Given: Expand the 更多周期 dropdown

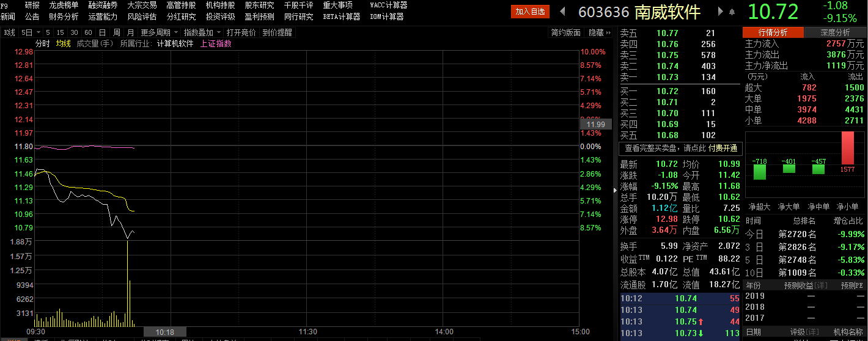Looking at the screenshot, I should (x=159, y=32).
